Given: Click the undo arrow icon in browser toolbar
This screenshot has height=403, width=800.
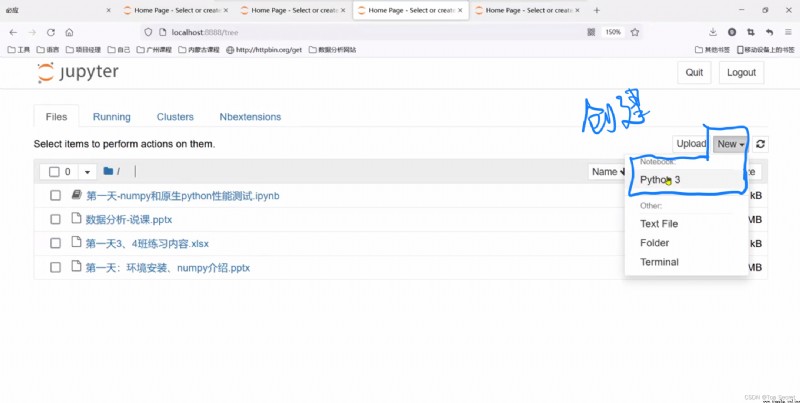Looking at the screenshot, I should point(769,32).
